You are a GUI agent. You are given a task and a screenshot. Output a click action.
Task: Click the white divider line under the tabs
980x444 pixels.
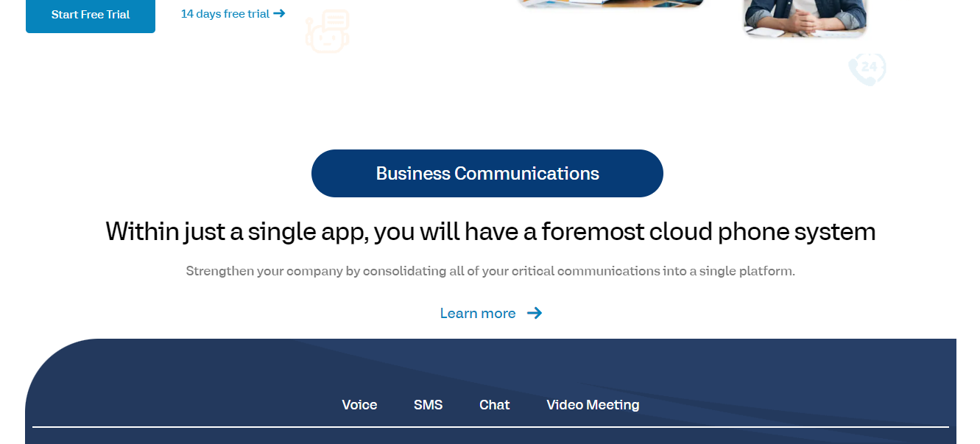click(490, 426)
